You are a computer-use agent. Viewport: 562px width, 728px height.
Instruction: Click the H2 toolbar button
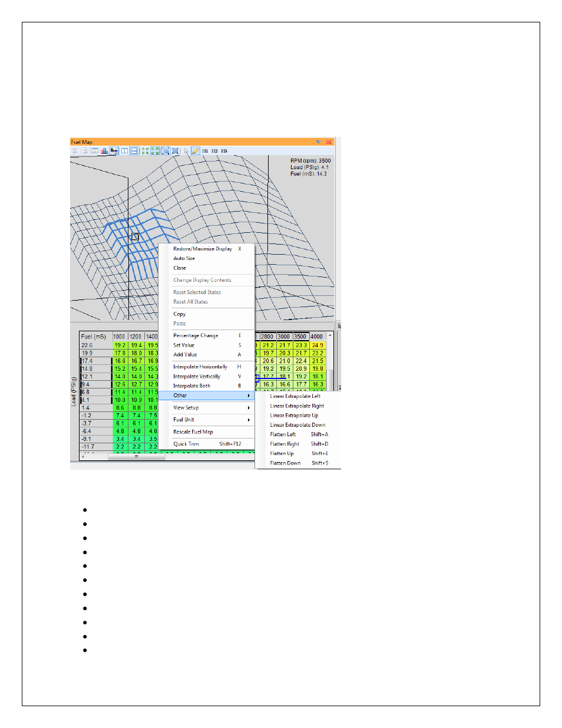point(214,151)
